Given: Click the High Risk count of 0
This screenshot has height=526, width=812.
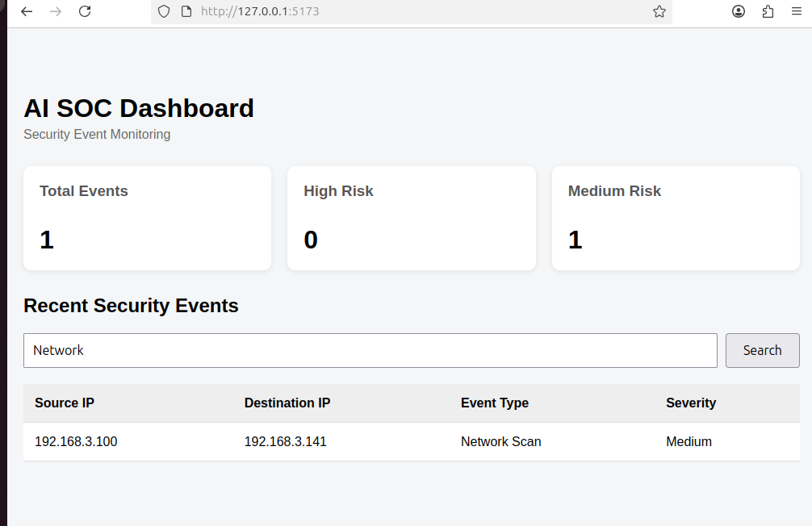Looking at the screenshot, I should point(311,240).
